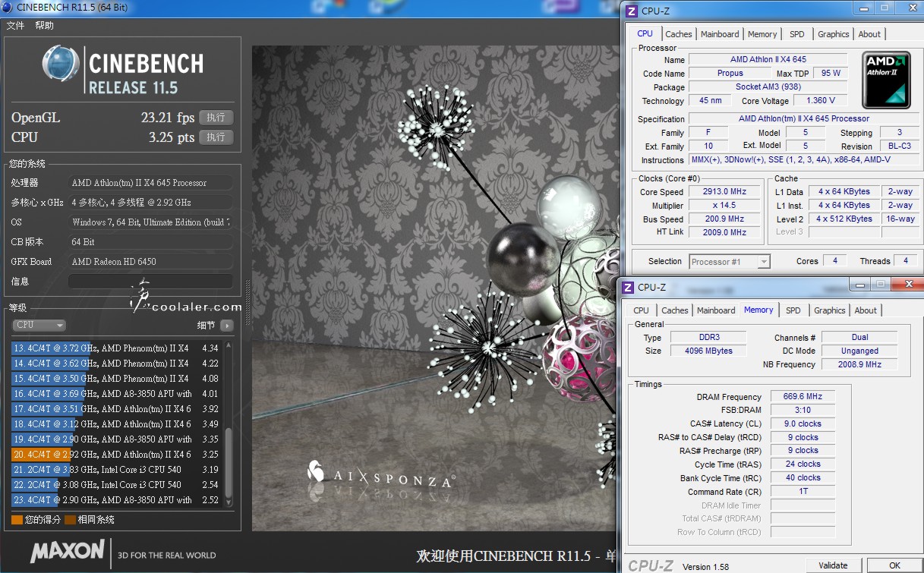Click the NB Frequency value '2008.9 MHz'
Image resolution: width=924 pixels, height=573 pixels.
coord(859,365)
